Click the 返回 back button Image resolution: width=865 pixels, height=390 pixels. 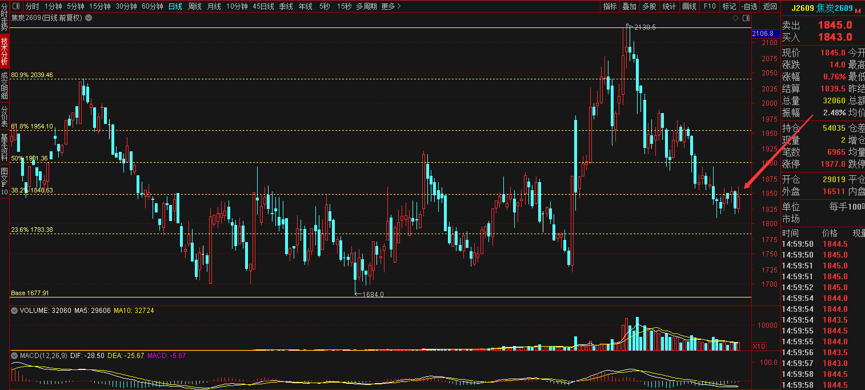(x=769, y=7)
